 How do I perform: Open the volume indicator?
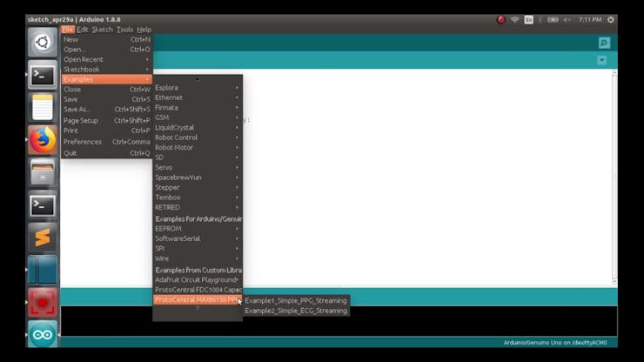tap(567, 20)
